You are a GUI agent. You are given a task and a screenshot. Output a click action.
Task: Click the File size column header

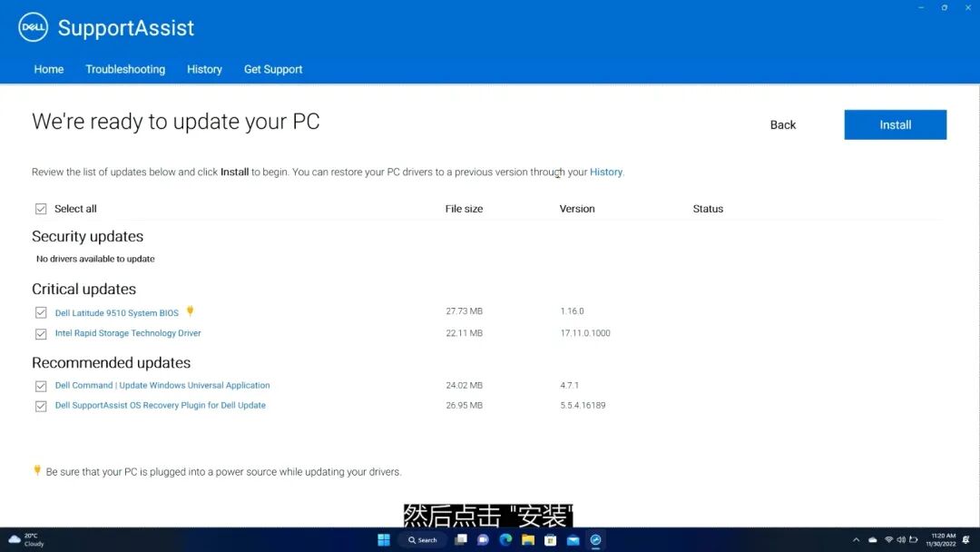tap(464, 209)
